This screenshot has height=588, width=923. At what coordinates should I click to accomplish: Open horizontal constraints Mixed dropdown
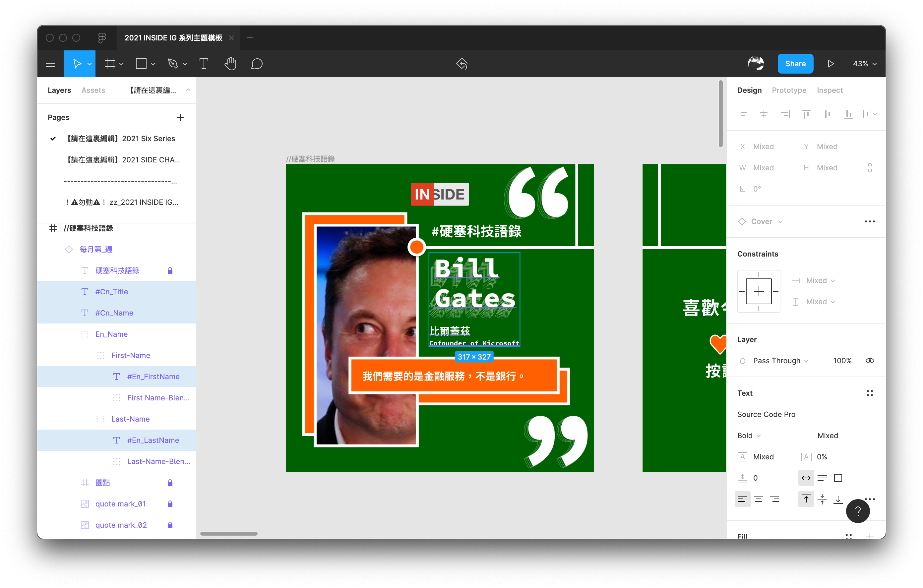click(820, 281)
